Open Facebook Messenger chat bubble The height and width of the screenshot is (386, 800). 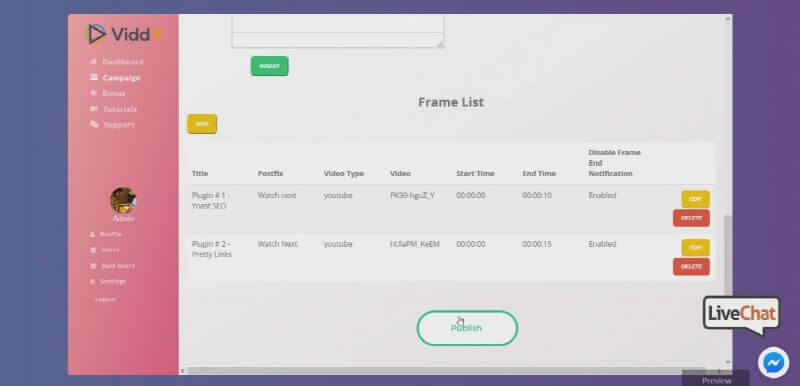coord(773,363)
